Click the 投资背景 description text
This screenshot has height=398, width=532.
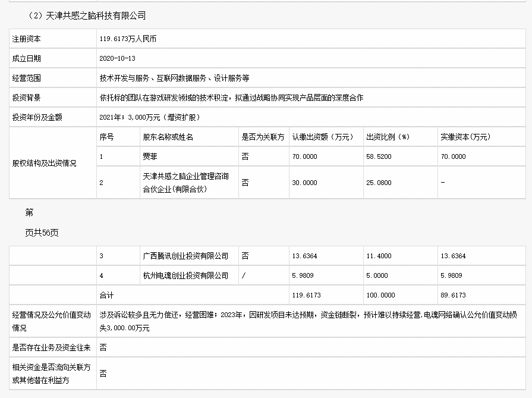[231, 98]
